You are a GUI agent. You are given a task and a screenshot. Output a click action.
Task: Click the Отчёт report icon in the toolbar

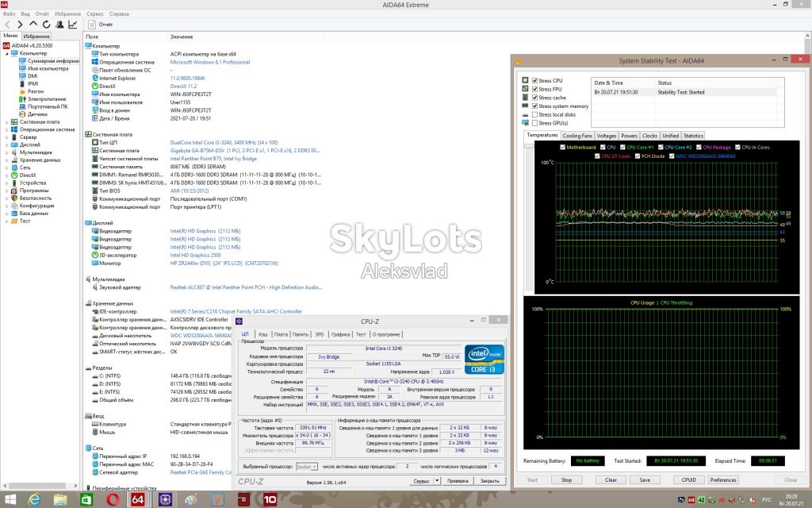[x=92, y=25]
